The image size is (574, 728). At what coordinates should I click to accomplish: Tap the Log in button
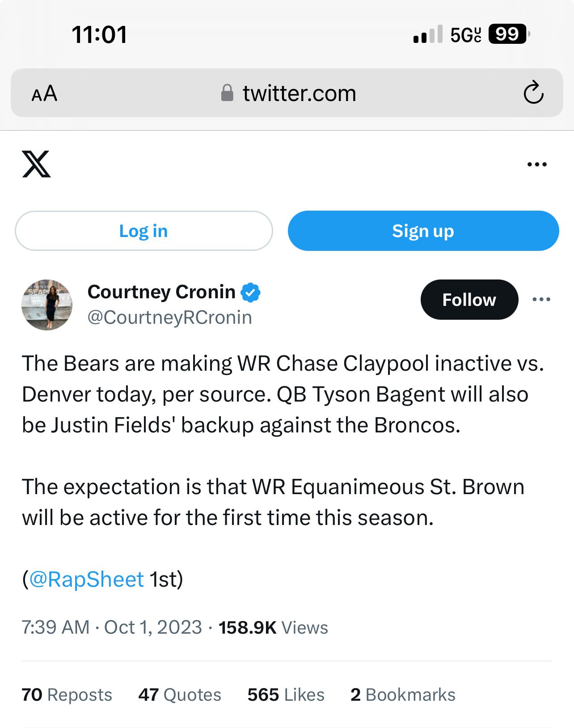(143, 231)
